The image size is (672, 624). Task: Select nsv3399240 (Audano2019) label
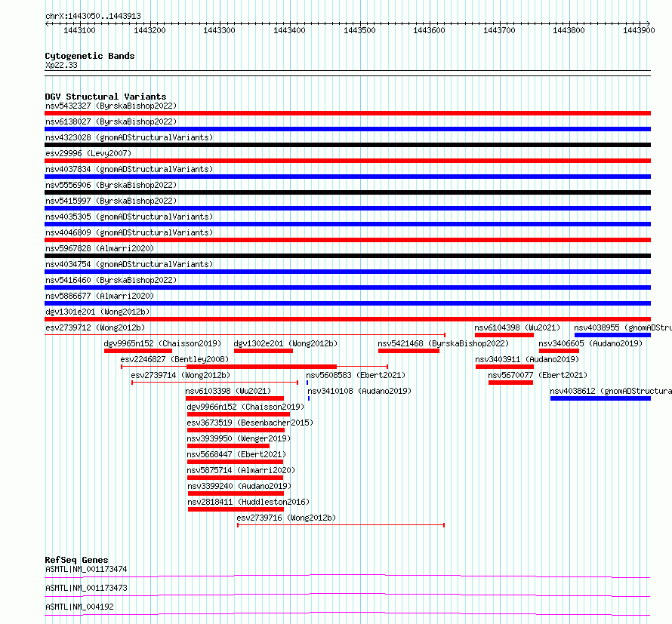pos(239,486)
